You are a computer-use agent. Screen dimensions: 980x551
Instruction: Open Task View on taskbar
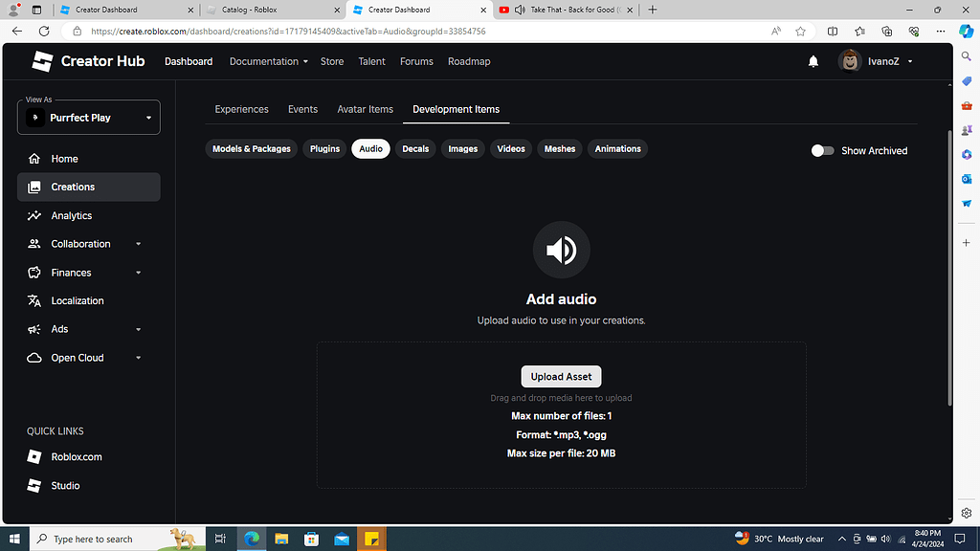point(220,539)
